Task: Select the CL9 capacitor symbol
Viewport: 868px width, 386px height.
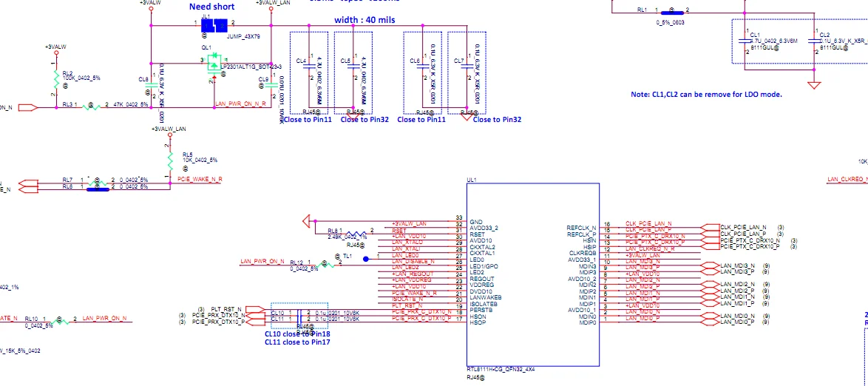Action: click(x=271, y=84)
